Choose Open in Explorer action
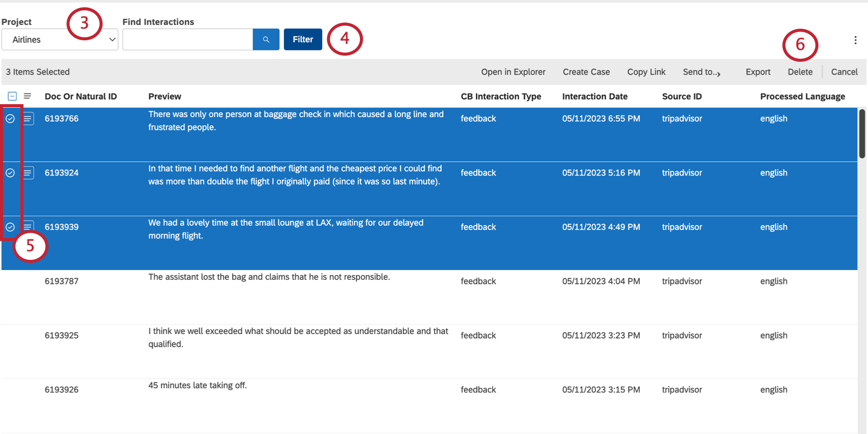 click(x=513, y=72)
